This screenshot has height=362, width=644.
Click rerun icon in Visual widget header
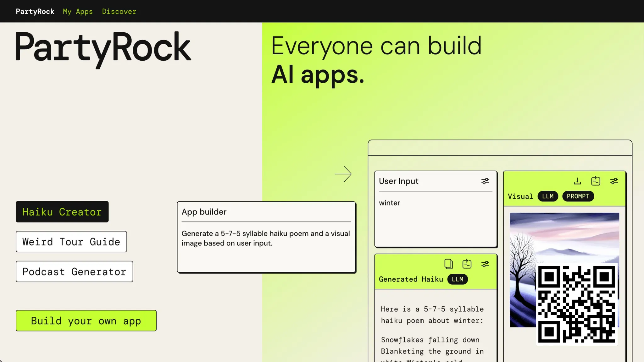[596, 181]
